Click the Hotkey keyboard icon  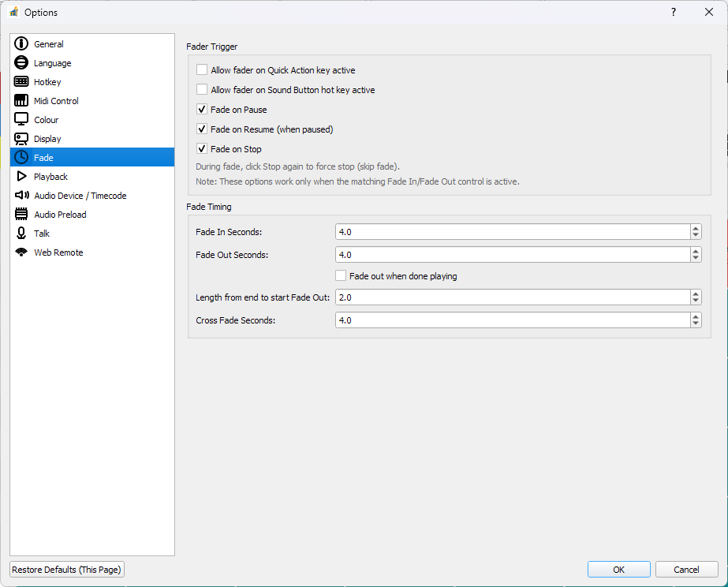21,82
